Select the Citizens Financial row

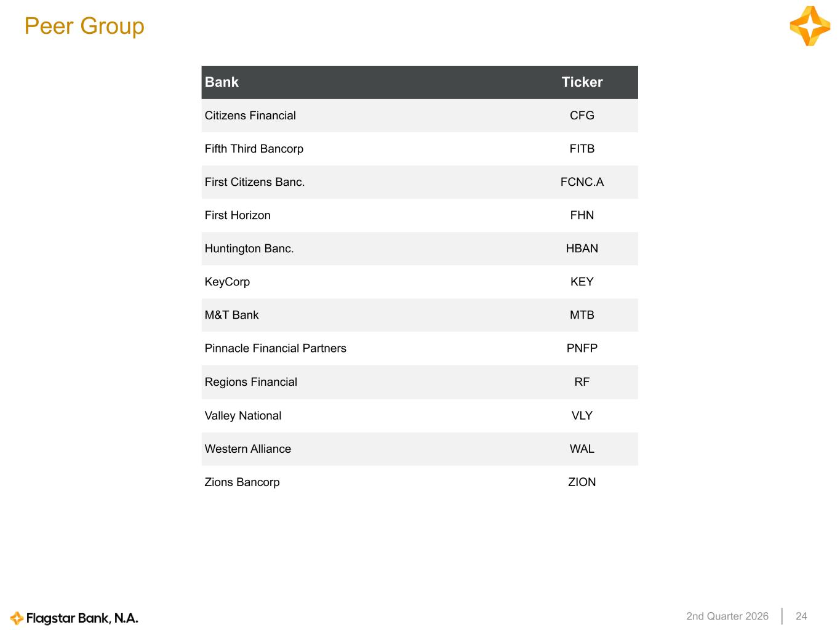420,116
